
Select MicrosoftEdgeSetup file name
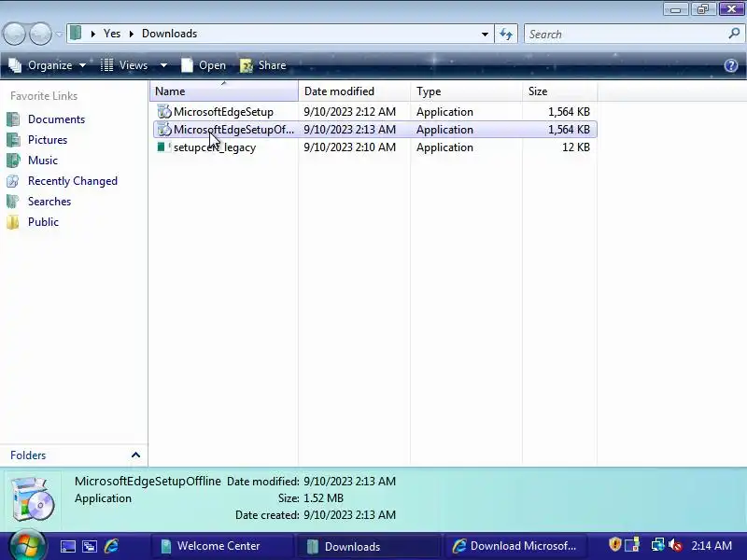click(x=223, y=112)
